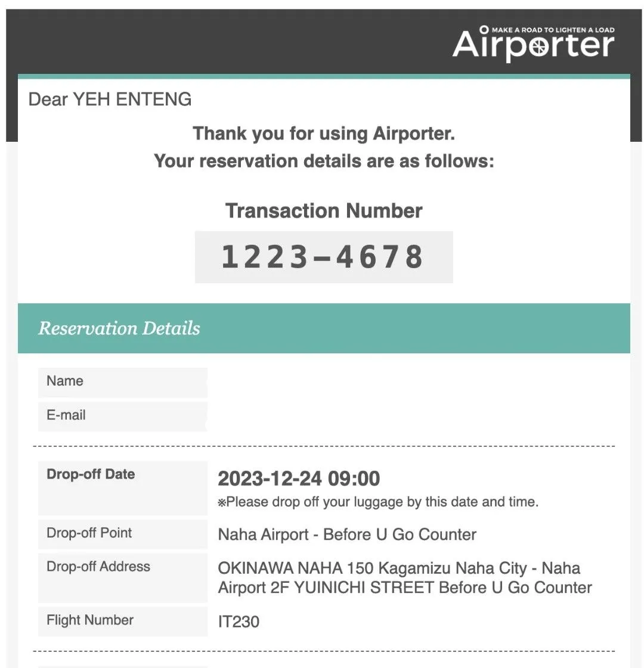Image resolution: width=644 pixels, height=668 pixels.
Task: Click the Your reservation details are as follows text
Action: pos(324,161)
